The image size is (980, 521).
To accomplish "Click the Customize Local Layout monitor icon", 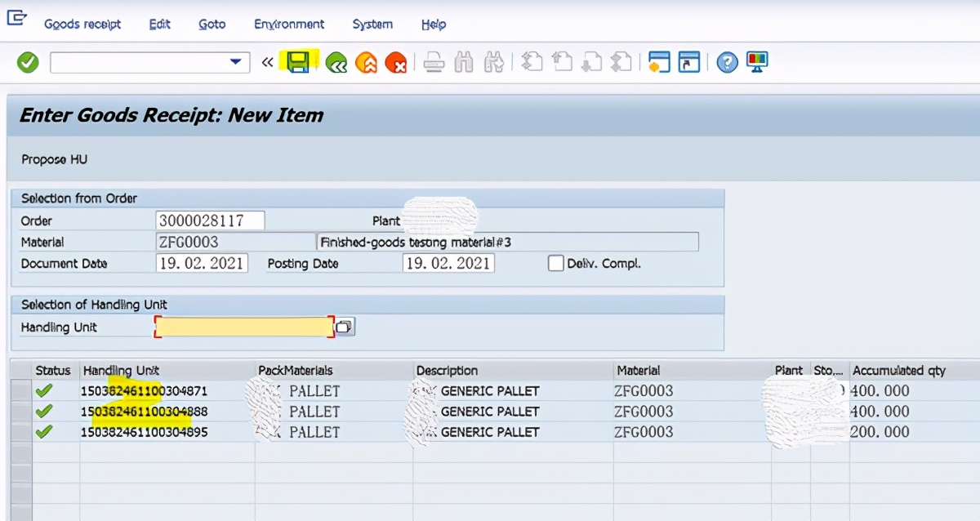I will (757, 62).
